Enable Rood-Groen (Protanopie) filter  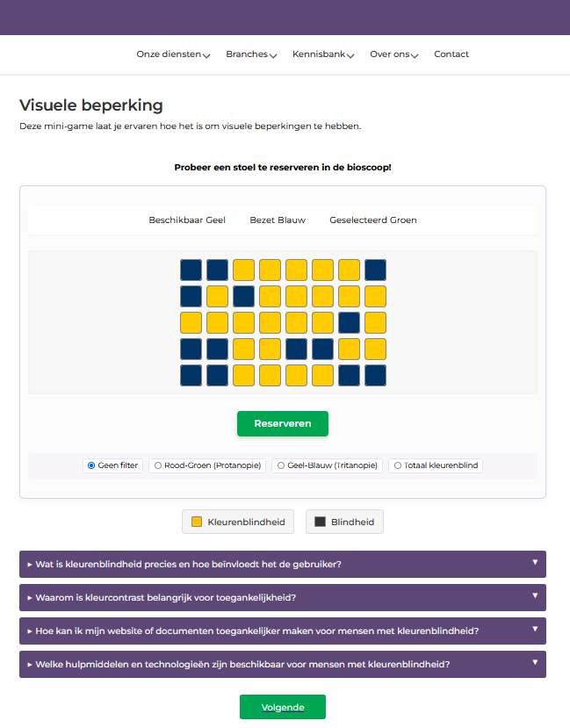[x=158, y=465]
